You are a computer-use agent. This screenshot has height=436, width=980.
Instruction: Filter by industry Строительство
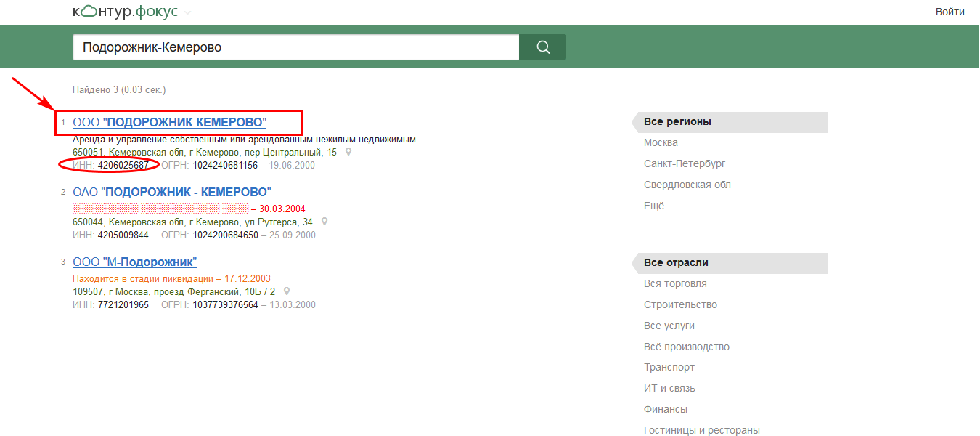pyautogui.click(x=680, y=304)
